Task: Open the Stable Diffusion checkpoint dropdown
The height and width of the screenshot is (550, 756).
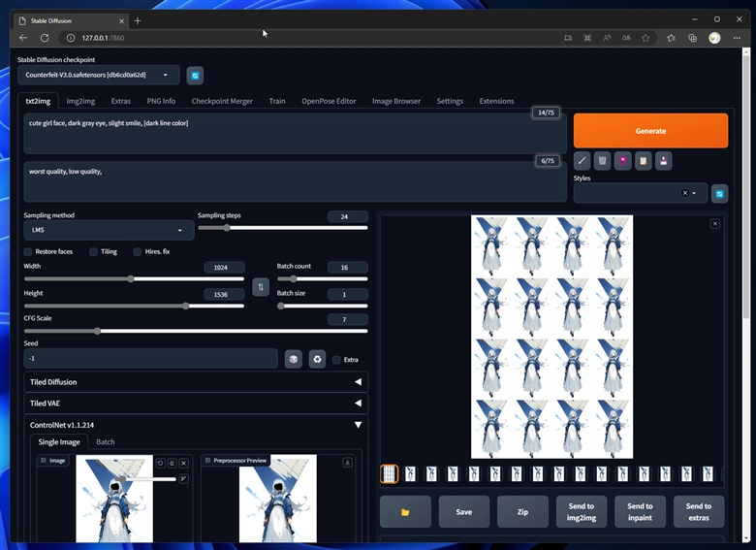Action: click(x=97, y=75)
